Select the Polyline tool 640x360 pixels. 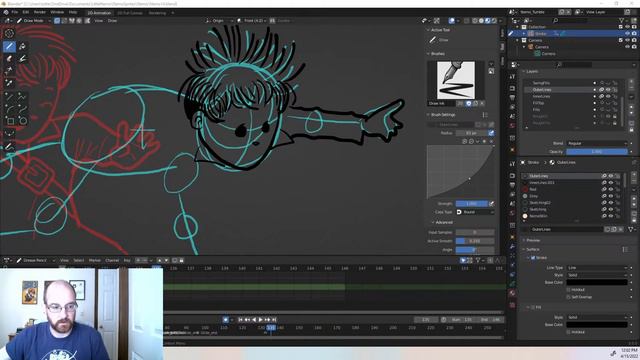[22, 97]
